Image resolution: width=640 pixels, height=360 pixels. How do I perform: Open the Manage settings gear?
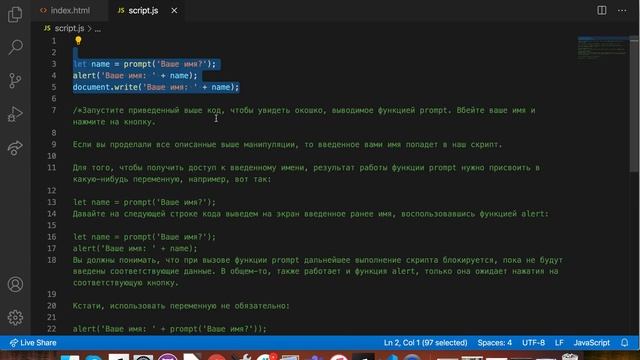pyautogui.click(x=15, y=317)
